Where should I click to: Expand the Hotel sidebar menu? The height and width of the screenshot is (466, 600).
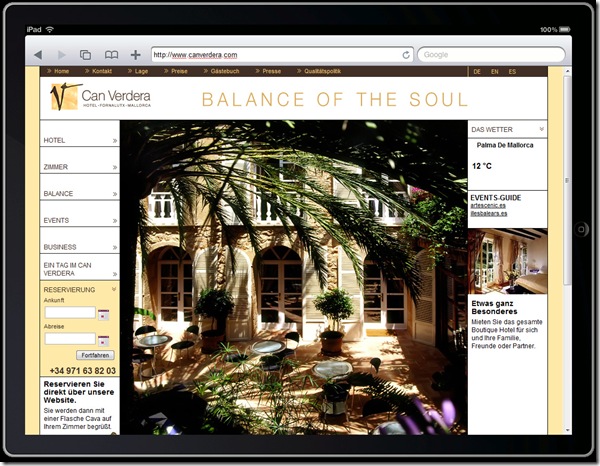click(x=80, y=141)
